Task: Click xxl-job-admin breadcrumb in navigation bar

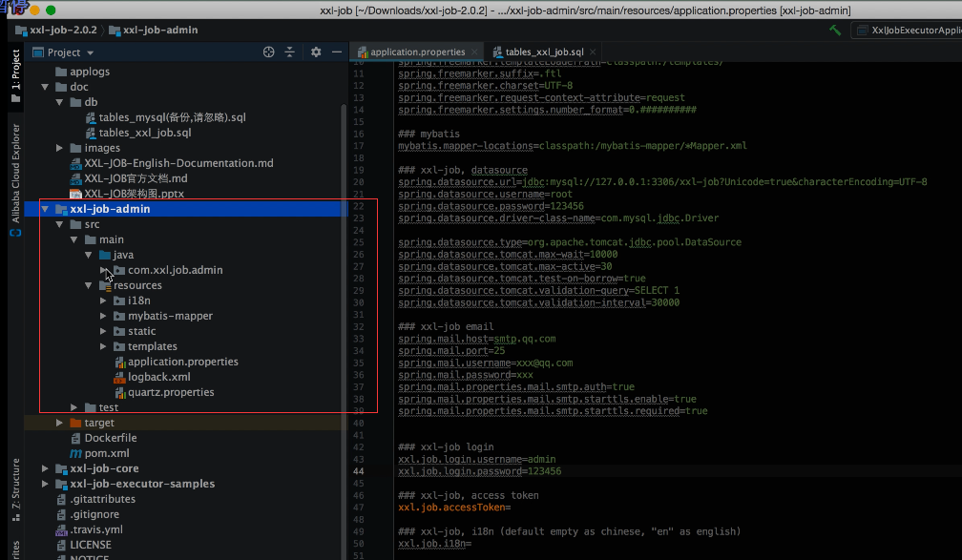Action: pos(154,31)
